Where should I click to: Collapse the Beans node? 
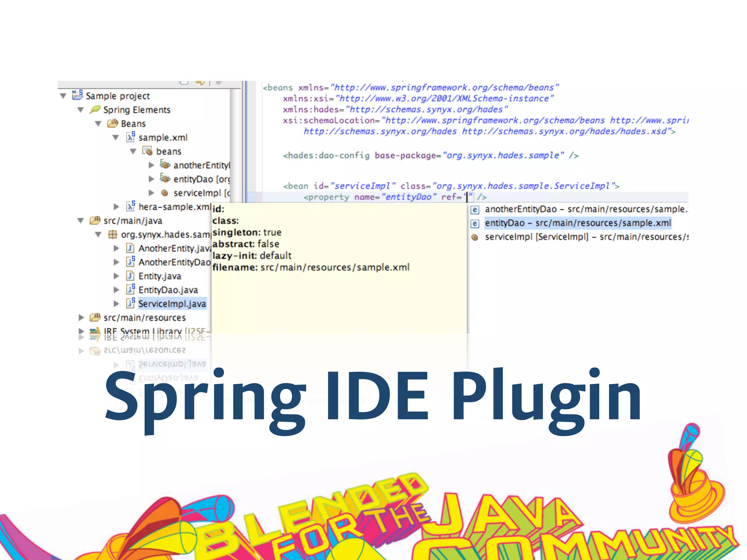click(98, 124)
